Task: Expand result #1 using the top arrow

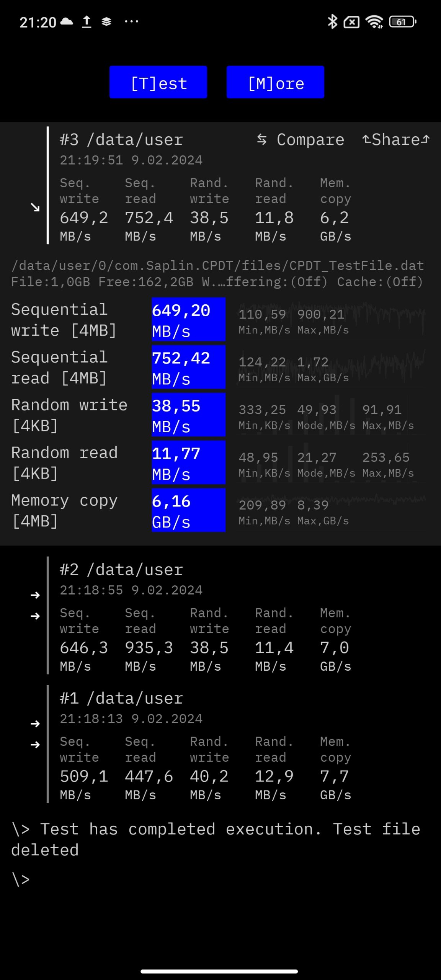Action: point(35,724)
